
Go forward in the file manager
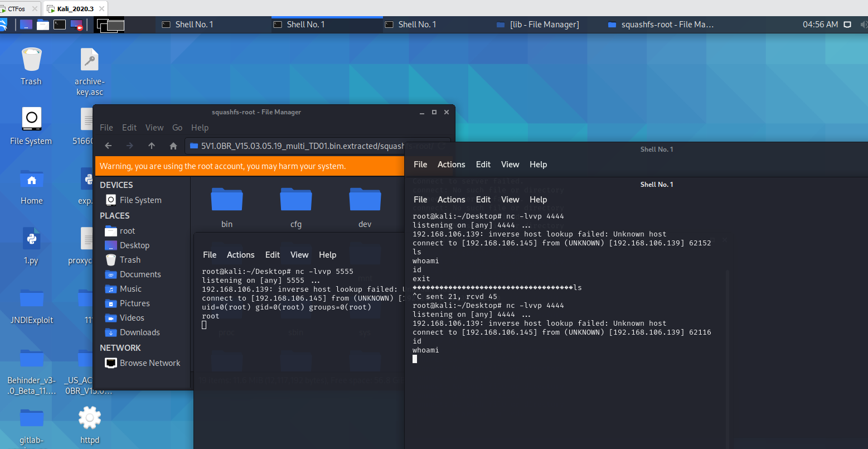pos(130,146)
